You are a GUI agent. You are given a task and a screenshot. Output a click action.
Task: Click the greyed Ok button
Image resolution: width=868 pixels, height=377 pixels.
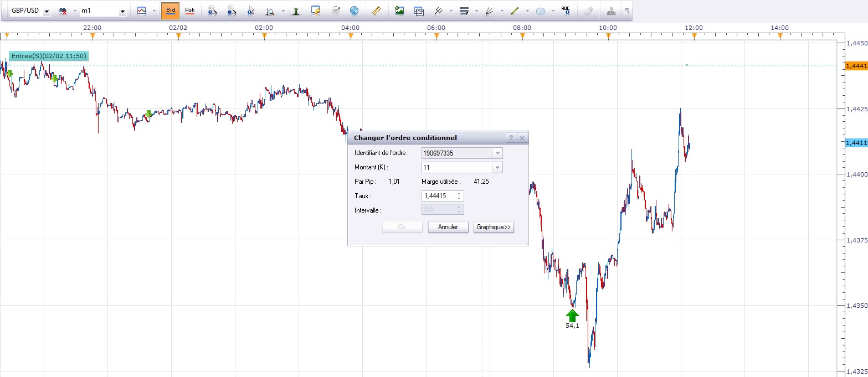pos(402,227)
